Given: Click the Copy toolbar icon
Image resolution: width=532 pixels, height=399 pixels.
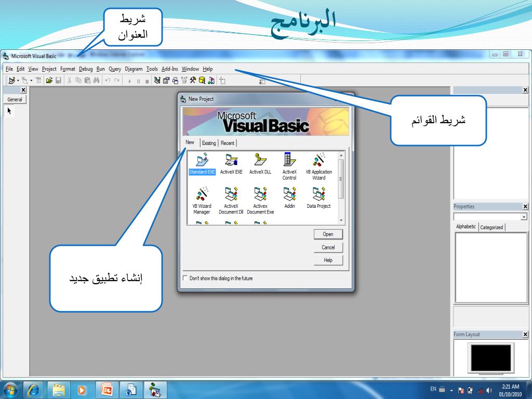Looking at the screenshot, I should coord(78,81).
